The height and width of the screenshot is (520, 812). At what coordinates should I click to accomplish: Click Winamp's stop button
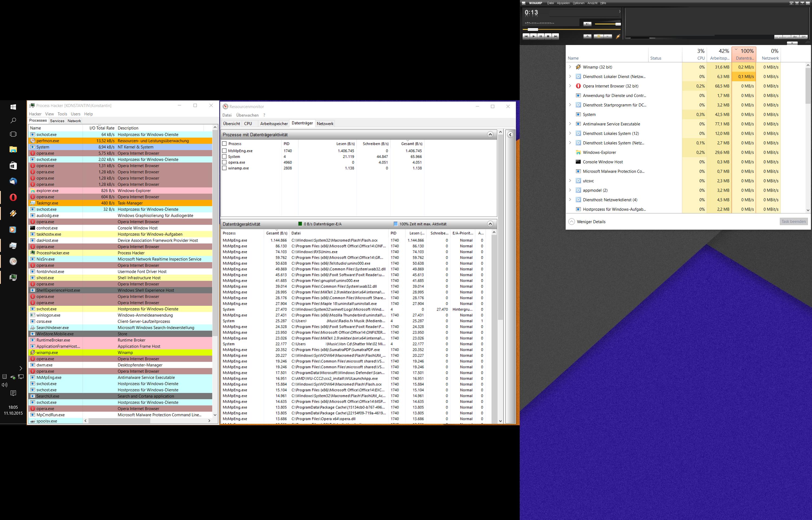tap(548, 37)
